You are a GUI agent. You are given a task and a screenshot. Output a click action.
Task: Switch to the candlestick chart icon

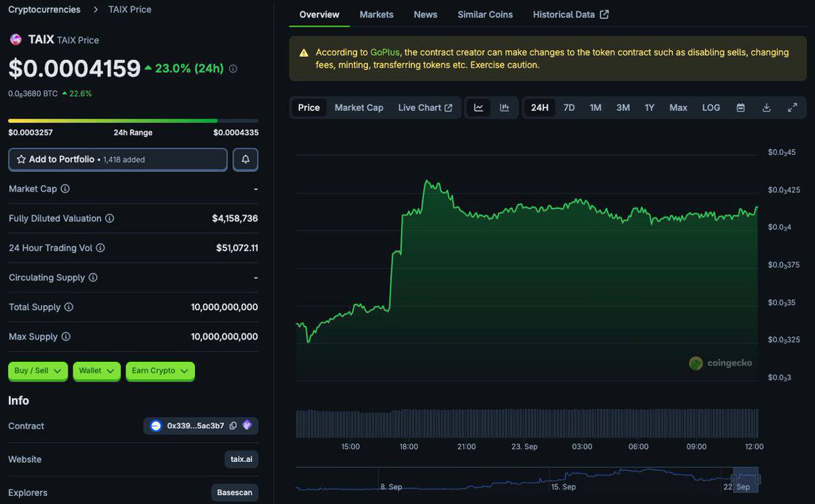point(505,108)
